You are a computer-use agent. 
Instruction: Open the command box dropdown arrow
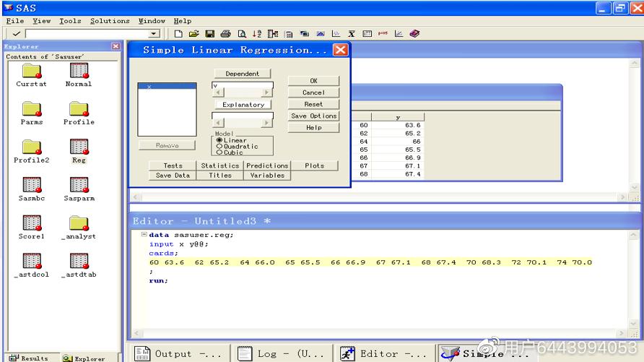[154, 34]
